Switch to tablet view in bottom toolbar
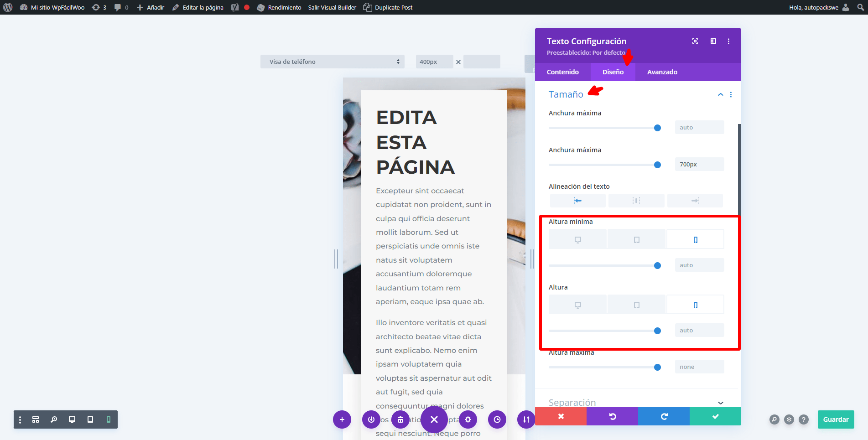The width and height of the screenshot is (868, 440). (90, 419)
